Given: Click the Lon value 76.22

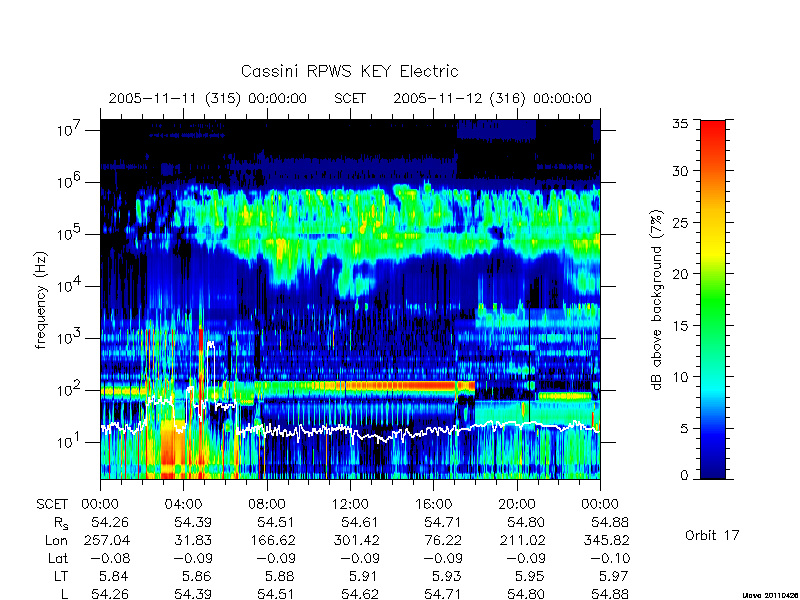Looking at the screenshot, I should 443,540.
